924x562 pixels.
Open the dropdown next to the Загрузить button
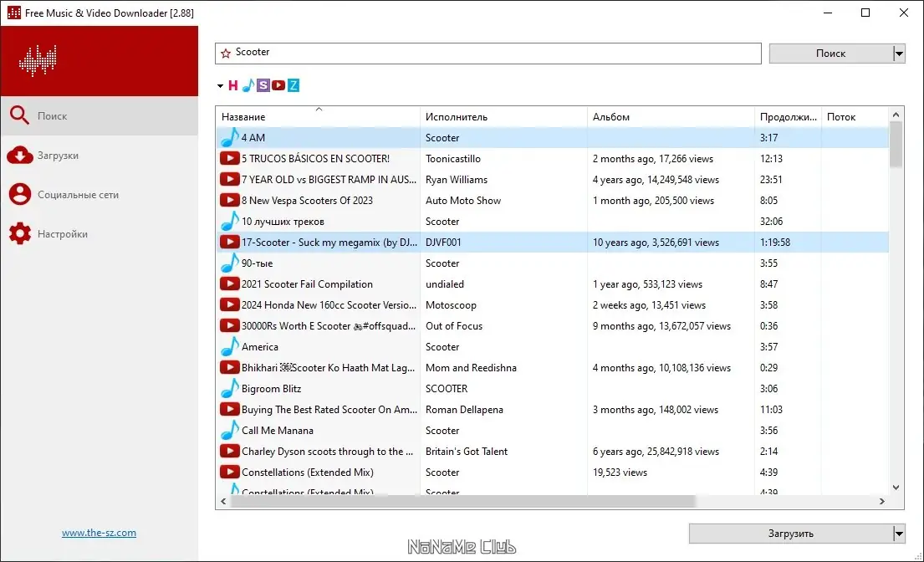898,533
